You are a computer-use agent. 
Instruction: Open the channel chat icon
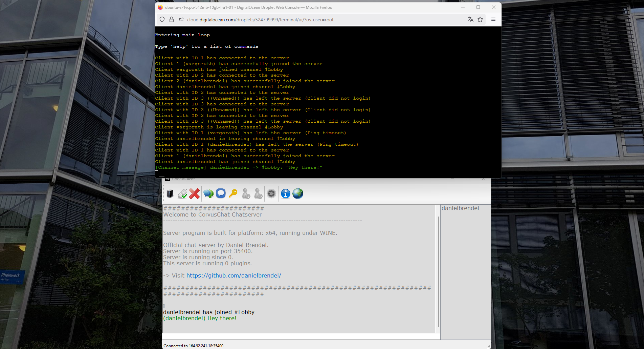pos(208,194)
